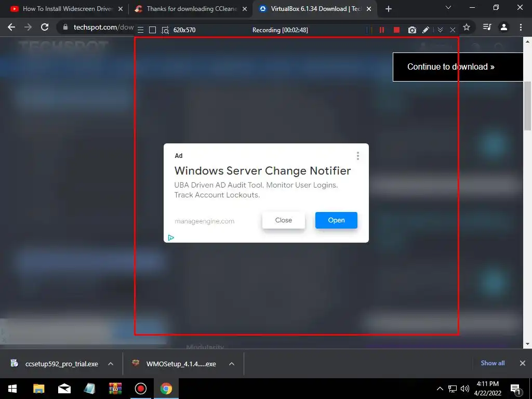This screenshot has width=532, height=399.
Task: Open Windows notification center
Action: (515, 389)
